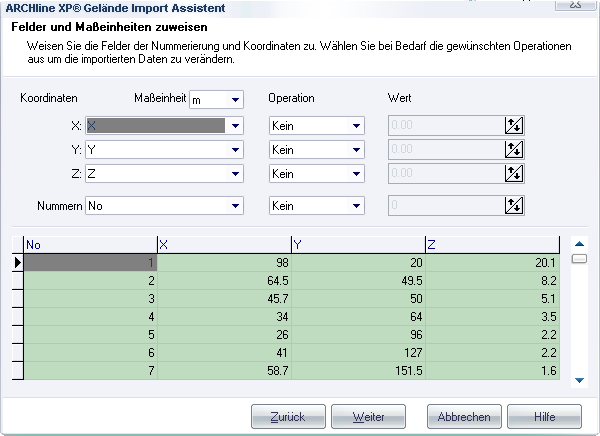The height and width of the screenshot is (436, 600).
Task: Click table scroll-down arrow
Action: point(579,380)
